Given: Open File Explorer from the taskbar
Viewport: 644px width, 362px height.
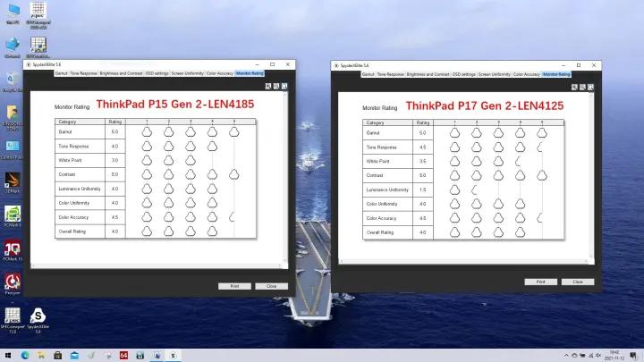Looking at the screenshot, I should tap(41, 356).
